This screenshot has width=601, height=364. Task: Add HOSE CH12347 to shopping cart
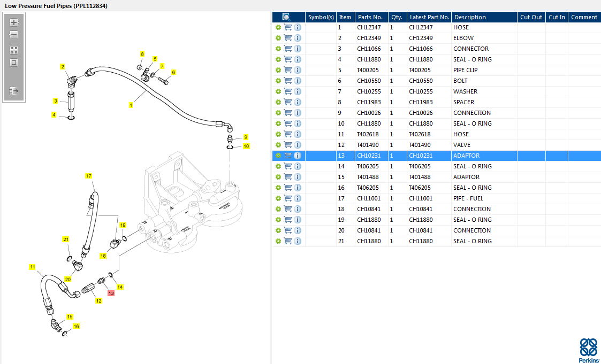288,27
